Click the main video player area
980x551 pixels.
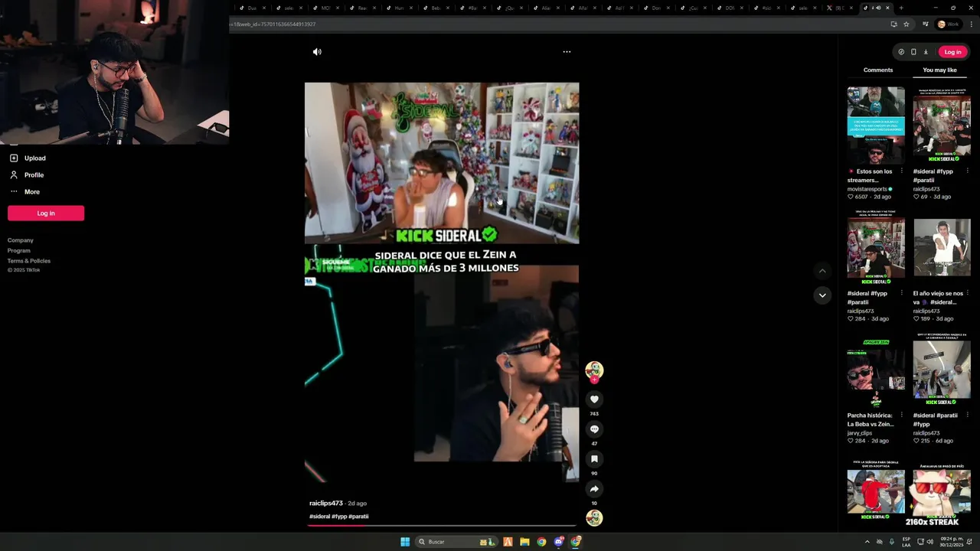tap(442, 282)
